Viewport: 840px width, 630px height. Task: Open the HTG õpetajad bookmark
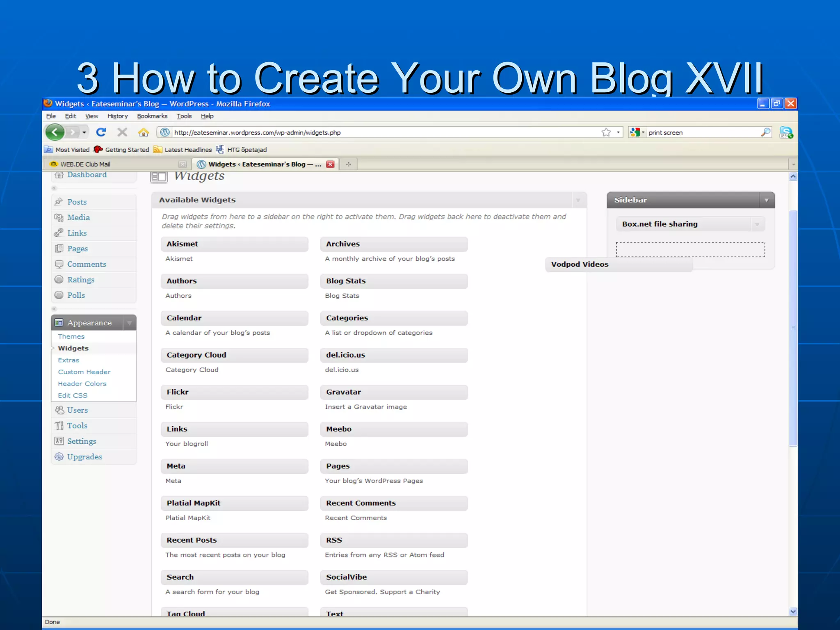(242, 150)
